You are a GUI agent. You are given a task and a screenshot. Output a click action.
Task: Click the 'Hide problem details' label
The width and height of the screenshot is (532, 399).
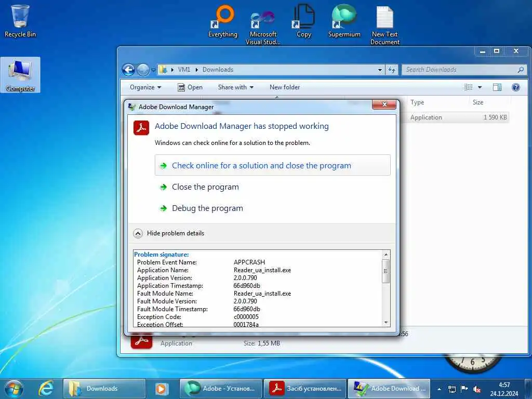pyautogui.click(x=176, y=233)
